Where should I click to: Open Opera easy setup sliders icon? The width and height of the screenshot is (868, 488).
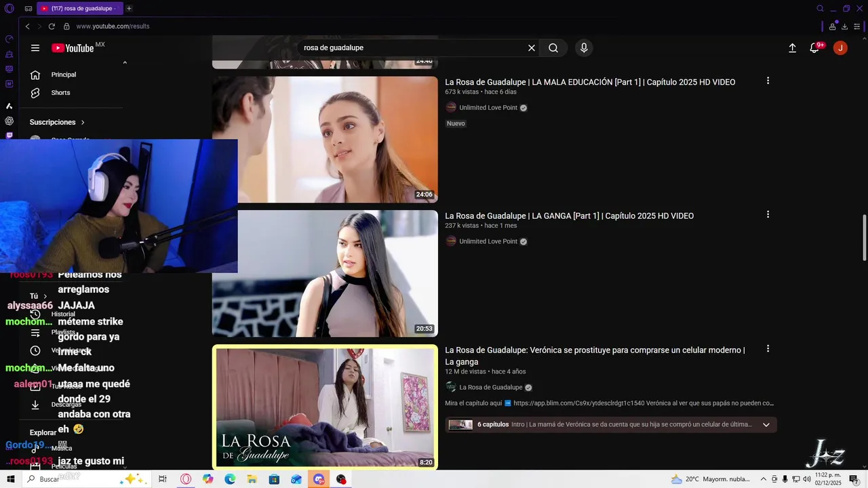tap(857, 26)
